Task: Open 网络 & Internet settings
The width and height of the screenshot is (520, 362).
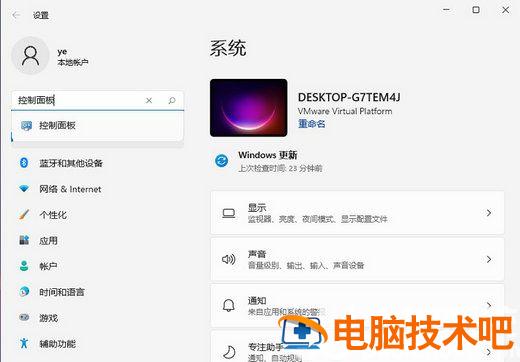Action: [x=70, y=189]
